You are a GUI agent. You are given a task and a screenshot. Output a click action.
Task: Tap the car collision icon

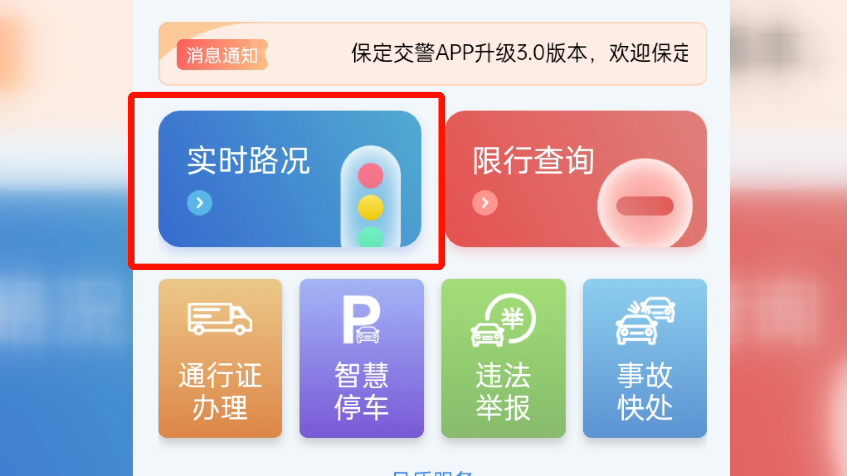(x=645, y=320)
